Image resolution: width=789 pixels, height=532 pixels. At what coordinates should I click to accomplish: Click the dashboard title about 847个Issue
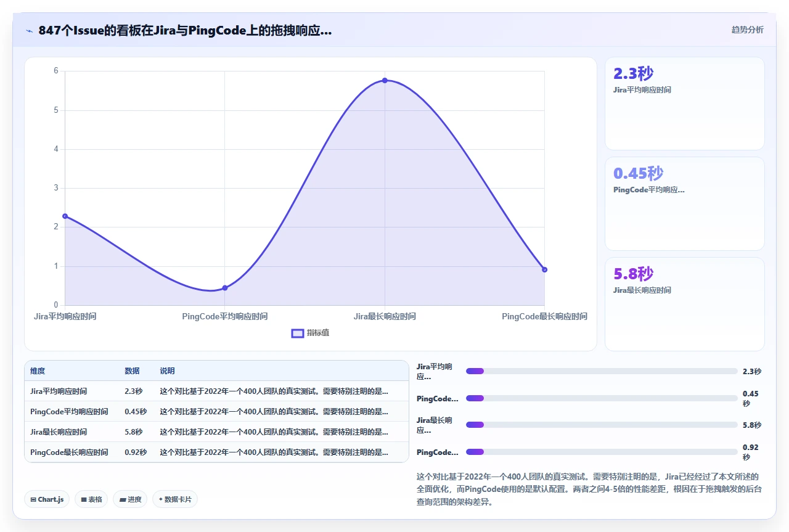coord(185,30)
